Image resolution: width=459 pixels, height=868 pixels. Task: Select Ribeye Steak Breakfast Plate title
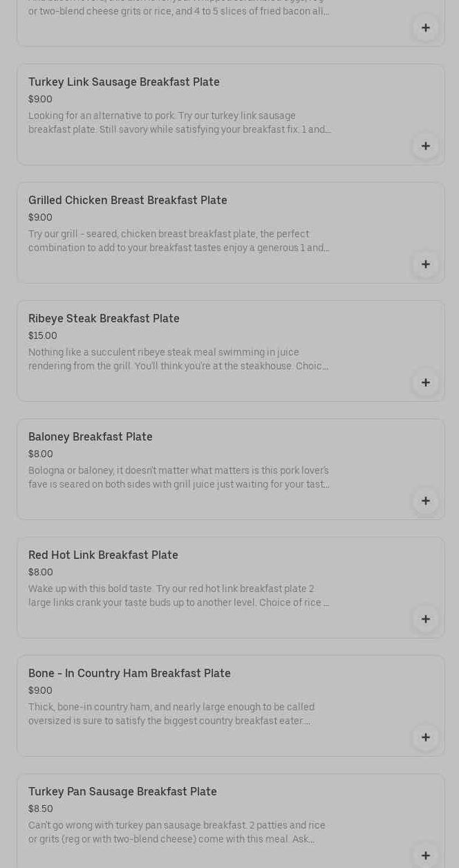(x=104, y=318)
